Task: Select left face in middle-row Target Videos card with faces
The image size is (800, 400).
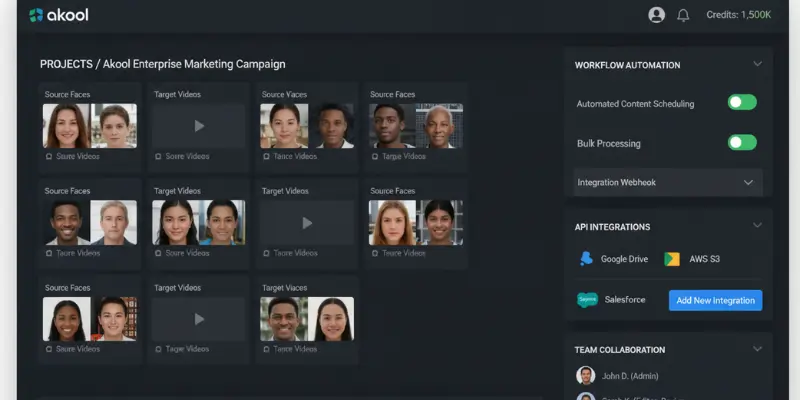Action: click(x=175, y=222)
